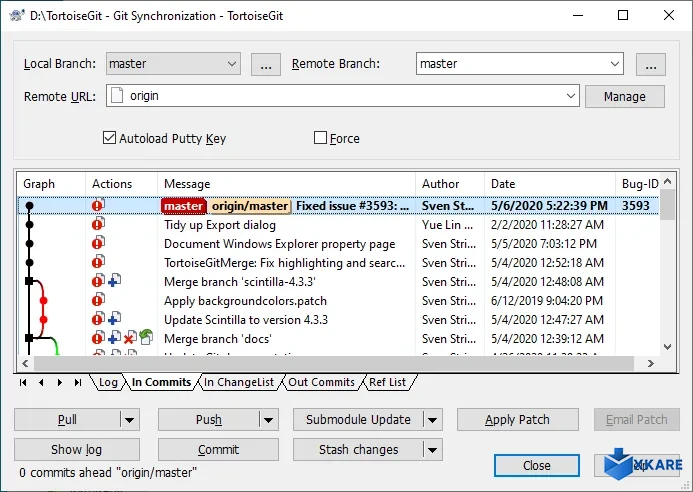This screenshot has width=693, height=492.
Task: Open the Ref List tab
Action: tap(387, 382)
